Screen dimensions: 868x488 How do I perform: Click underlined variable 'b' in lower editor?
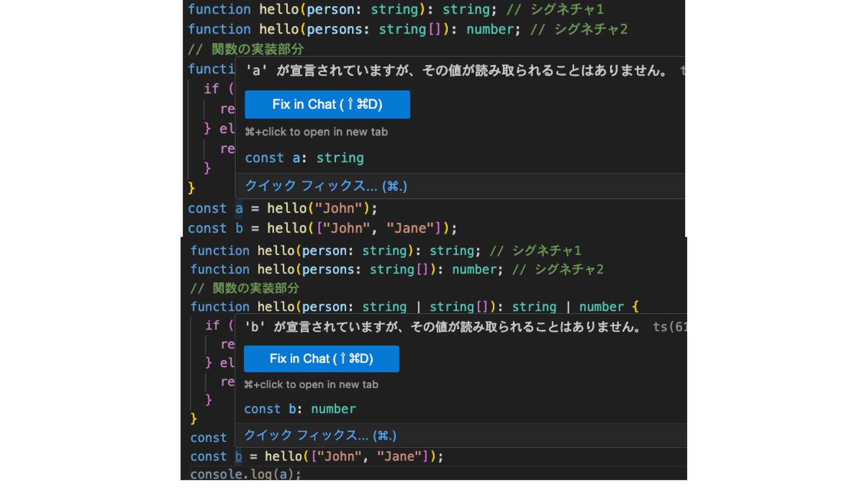239,456
